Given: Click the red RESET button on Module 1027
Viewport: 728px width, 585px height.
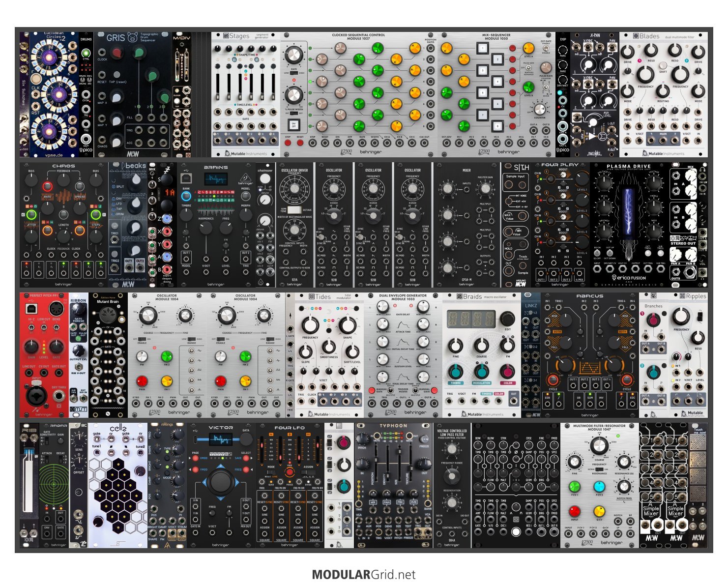Looking at the screenshot, I should (300, 144).
